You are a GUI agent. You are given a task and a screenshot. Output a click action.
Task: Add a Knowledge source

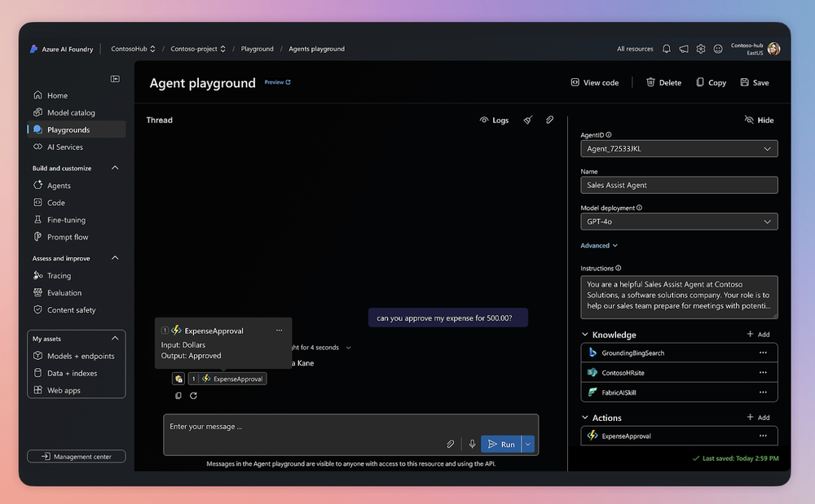758,335
